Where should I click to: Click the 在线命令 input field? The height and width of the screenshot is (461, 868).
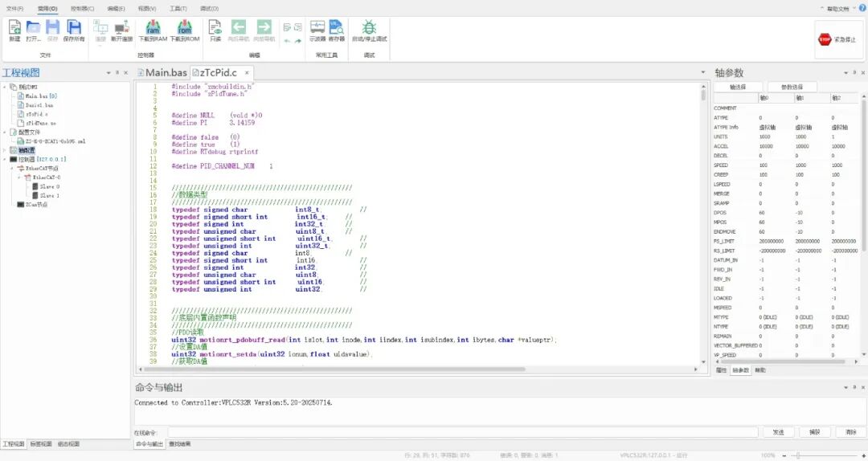pyautogui.click(x=463, y=431)
